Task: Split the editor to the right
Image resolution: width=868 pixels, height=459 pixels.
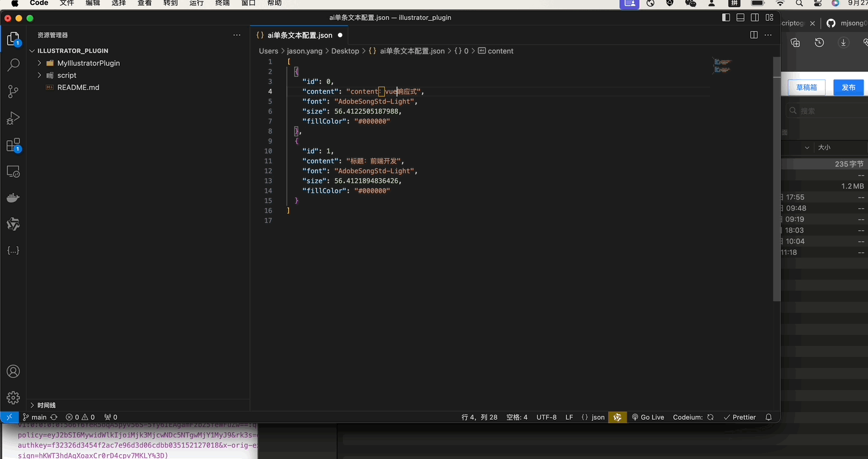Action: coord(754,35)
